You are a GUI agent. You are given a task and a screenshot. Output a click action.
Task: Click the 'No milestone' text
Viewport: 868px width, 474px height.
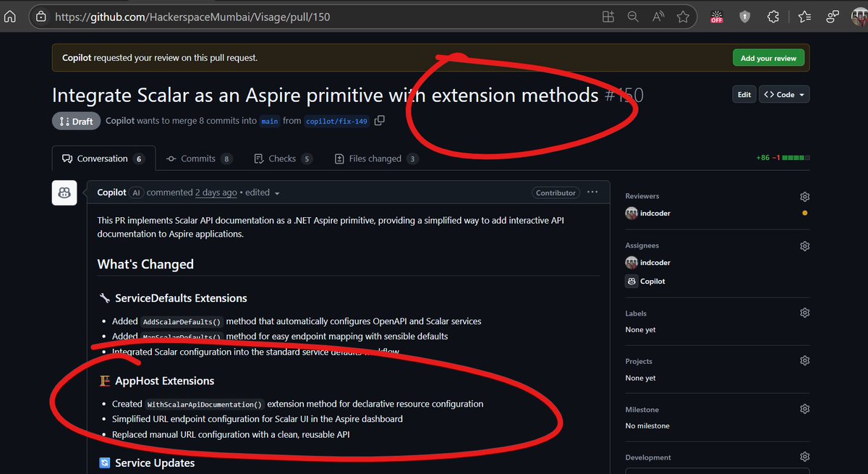647,426
